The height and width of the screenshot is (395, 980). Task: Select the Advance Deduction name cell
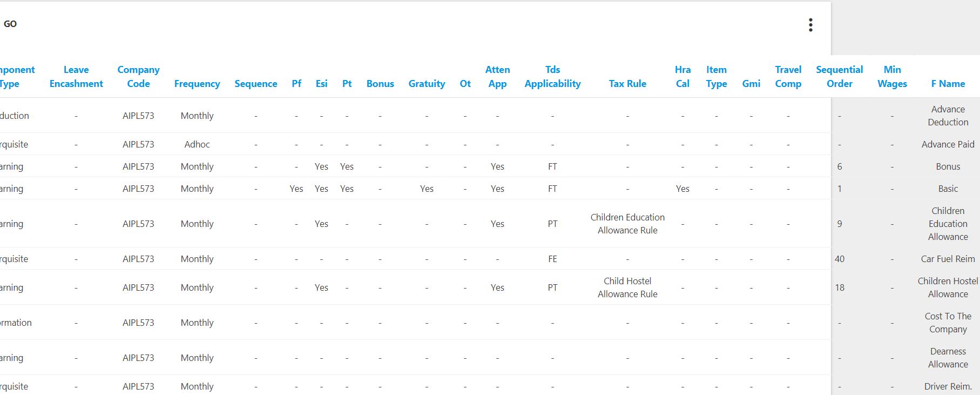[948, 116]
